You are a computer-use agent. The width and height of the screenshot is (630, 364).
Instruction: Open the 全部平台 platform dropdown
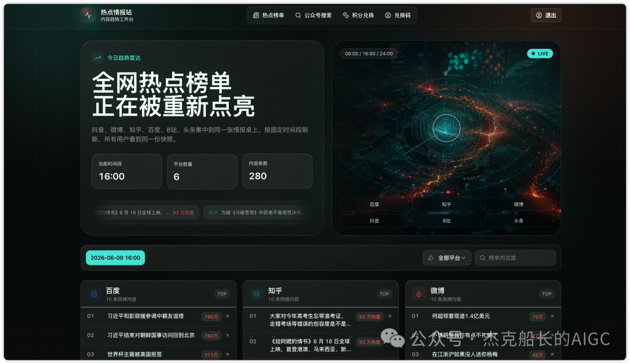point(447,258)
